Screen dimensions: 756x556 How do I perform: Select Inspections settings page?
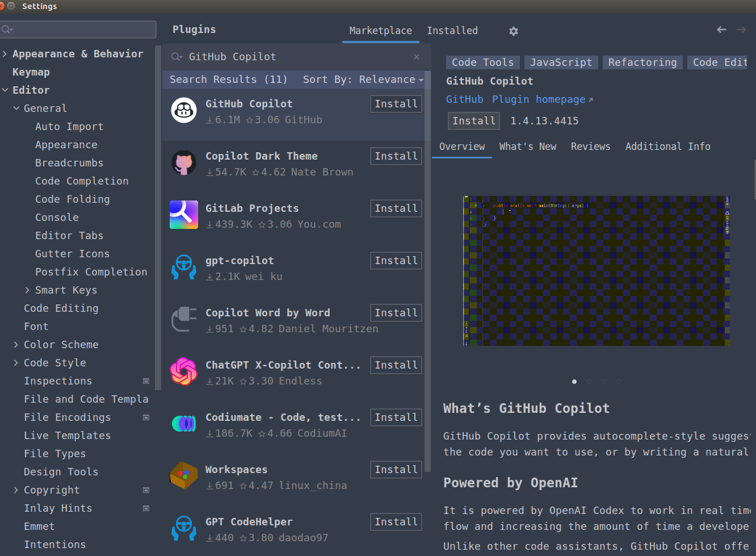pyautogui.click(x=58, y=381)
